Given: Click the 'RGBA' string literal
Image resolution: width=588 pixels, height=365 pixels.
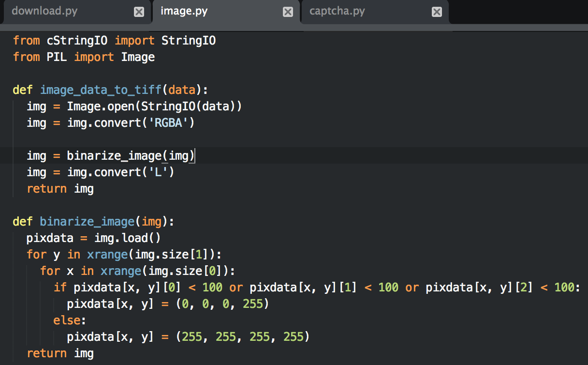Looking at the screenshot, I should coord(168,123).
